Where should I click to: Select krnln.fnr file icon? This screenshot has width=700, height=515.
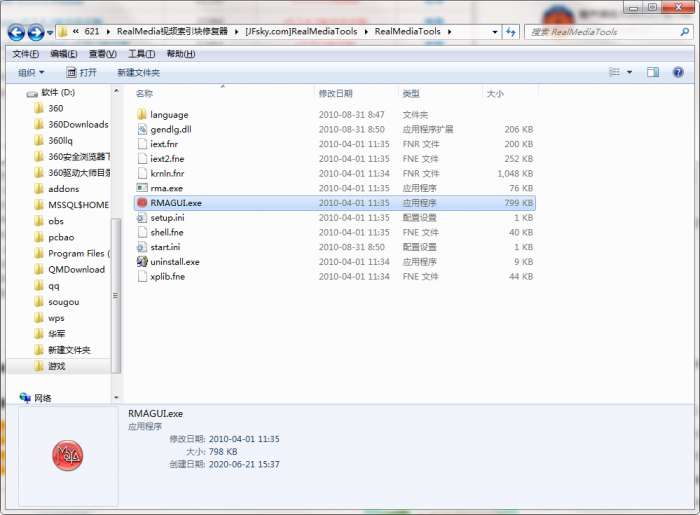click(142, 174)
